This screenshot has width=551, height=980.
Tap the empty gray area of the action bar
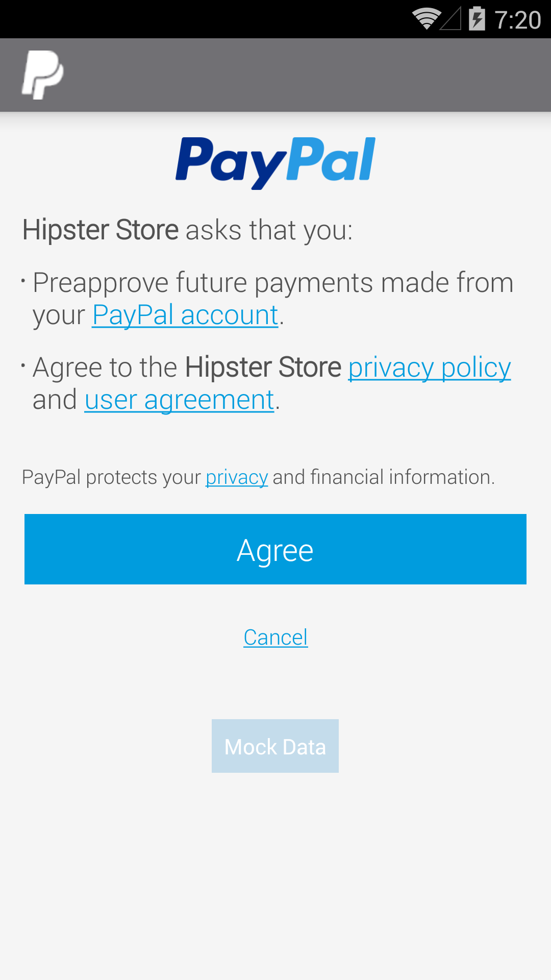306,75
